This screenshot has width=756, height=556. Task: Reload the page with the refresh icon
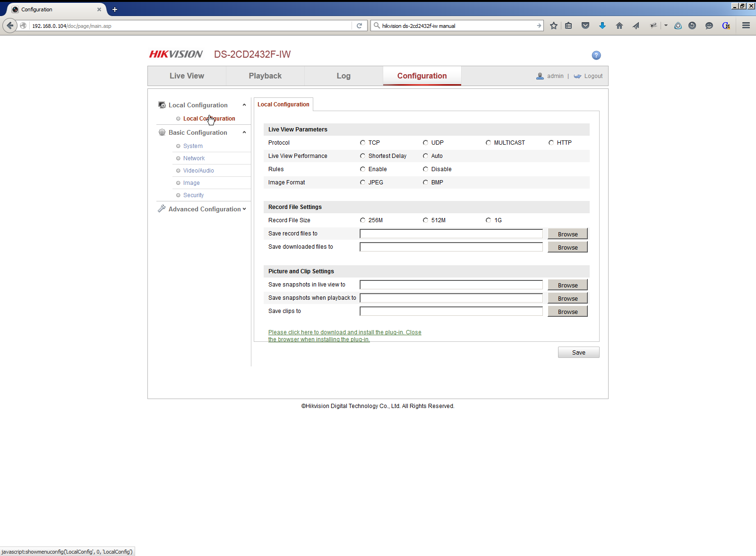coord(359,26)
